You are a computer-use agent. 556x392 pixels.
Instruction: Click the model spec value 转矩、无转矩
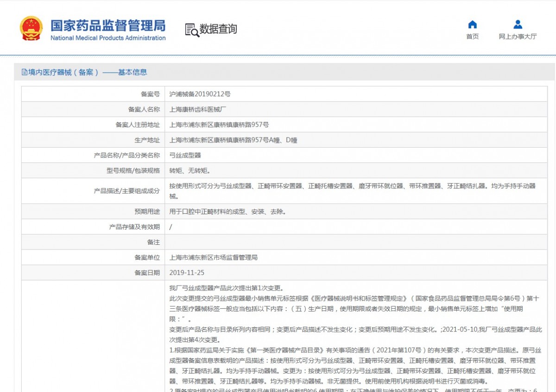[x=190, y=171]
